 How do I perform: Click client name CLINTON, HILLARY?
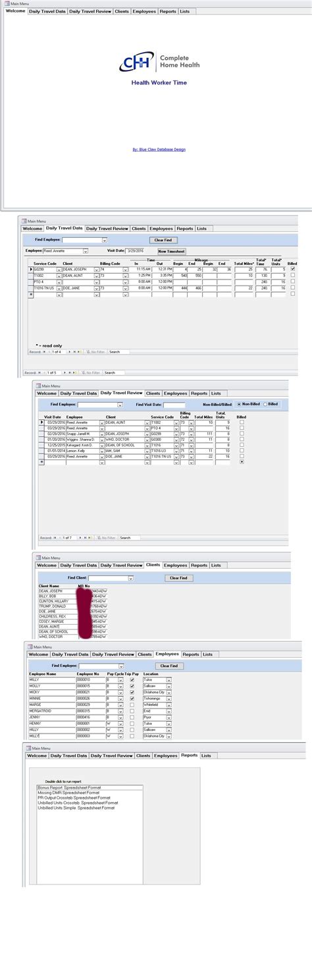pos(53,601)
